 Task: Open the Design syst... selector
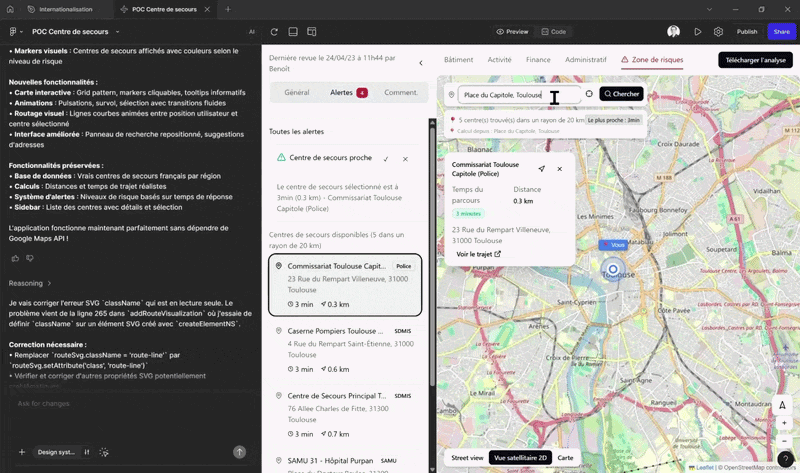tap(56, 452)
